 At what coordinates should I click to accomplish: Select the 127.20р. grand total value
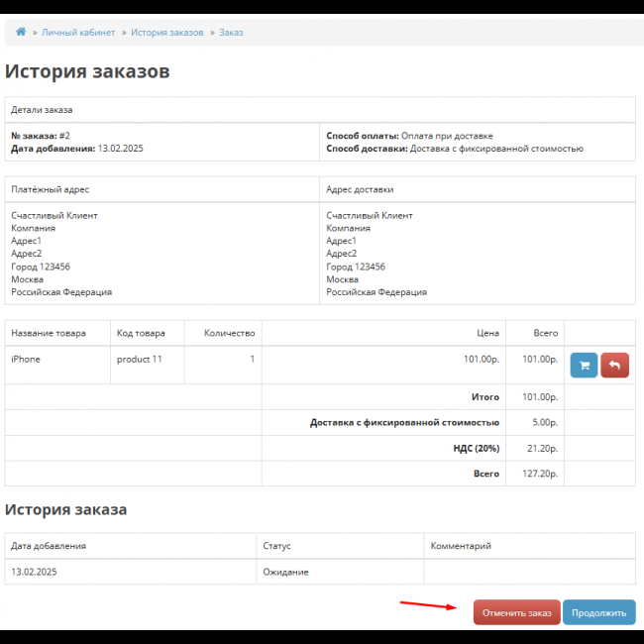(x=542, y=474)
